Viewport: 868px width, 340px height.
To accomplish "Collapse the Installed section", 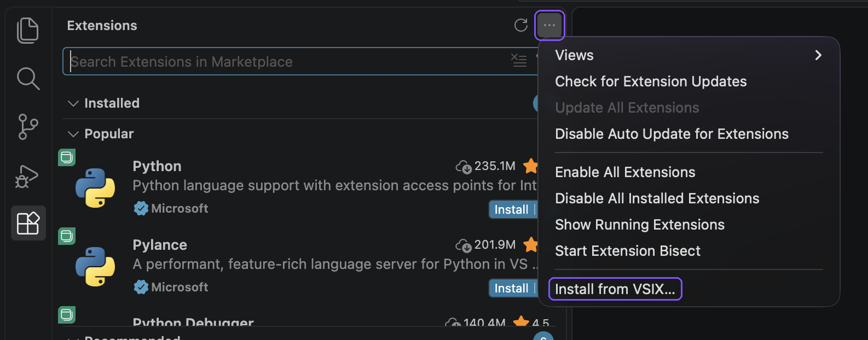I will 73,103.
